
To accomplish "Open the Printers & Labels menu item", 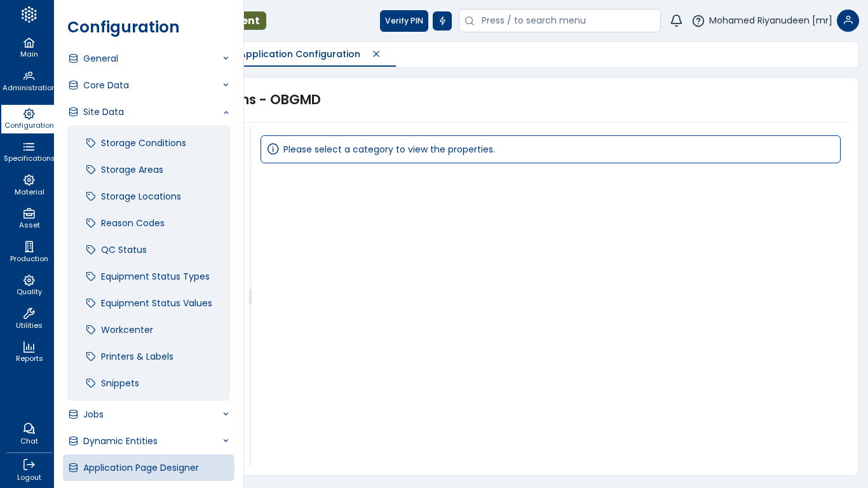I will (x=137, y=356).
